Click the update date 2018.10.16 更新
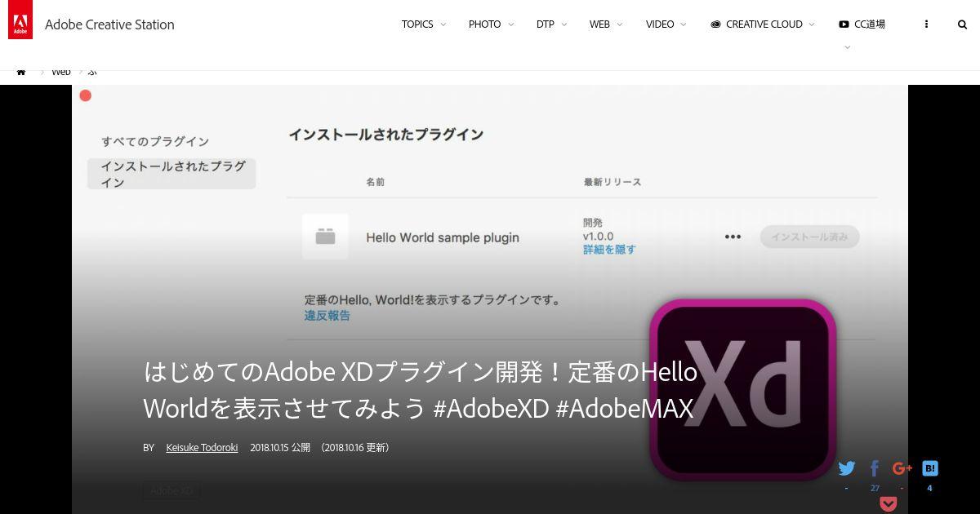The height and width of the screenshot is (514, 980). [355, 447]
